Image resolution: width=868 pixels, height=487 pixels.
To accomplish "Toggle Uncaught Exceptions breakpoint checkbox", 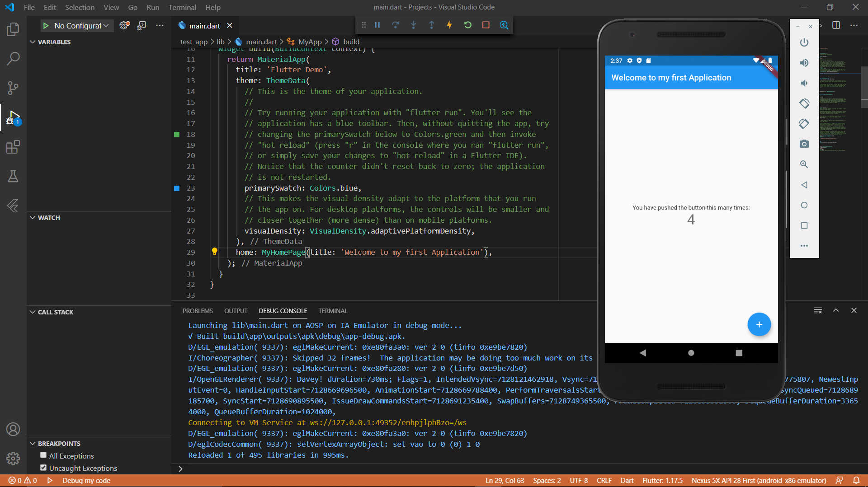I will coord(43,468).
